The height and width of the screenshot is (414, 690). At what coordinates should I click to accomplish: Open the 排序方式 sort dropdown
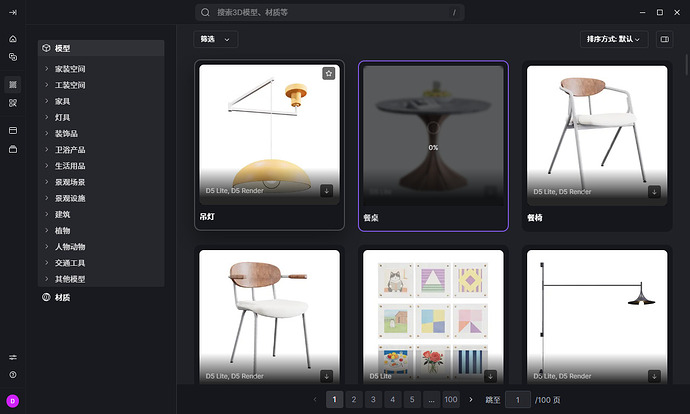pos(613,39)
